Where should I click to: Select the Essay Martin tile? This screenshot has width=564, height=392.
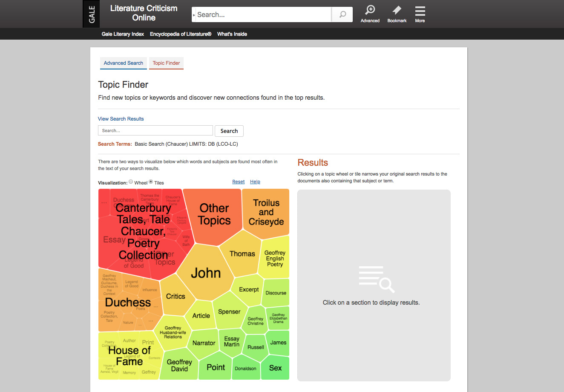(x=232, y=341)
